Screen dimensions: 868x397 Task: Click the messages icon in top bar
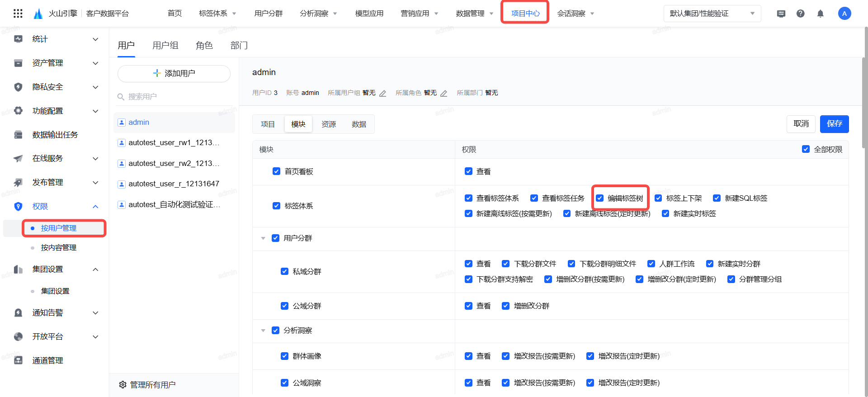tap(781, 14)
